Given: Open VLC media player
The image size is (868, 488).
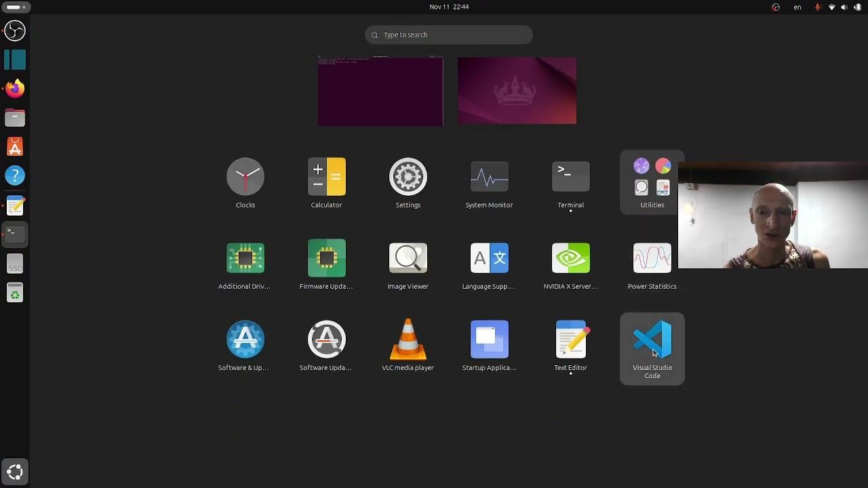Looking at the screenshot, I should coord(408,346).
